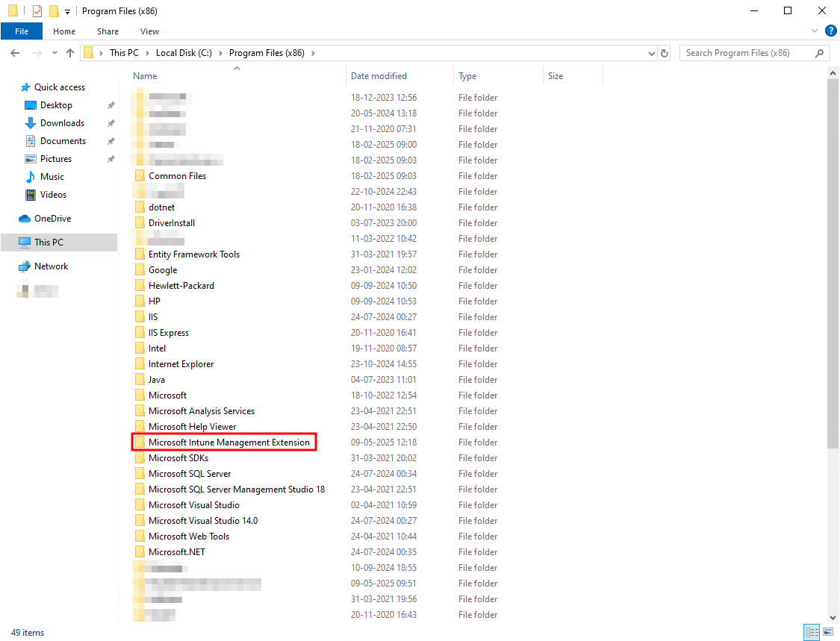Select the Google folder icon
Viewport: 840px width, 641px height.
140,270
